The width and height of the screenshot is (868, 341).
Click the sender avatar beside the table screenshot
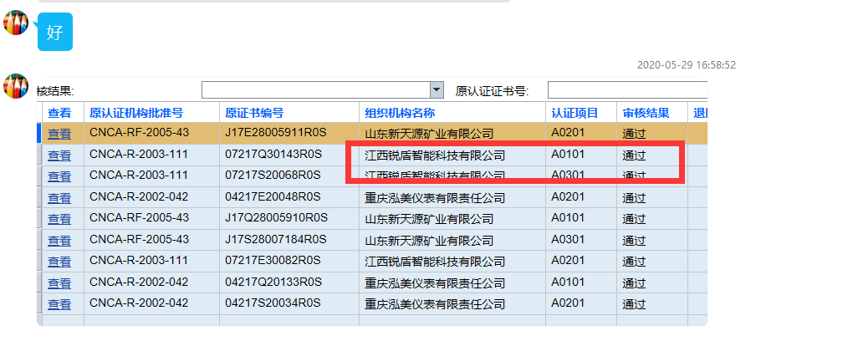coord(16,86)
